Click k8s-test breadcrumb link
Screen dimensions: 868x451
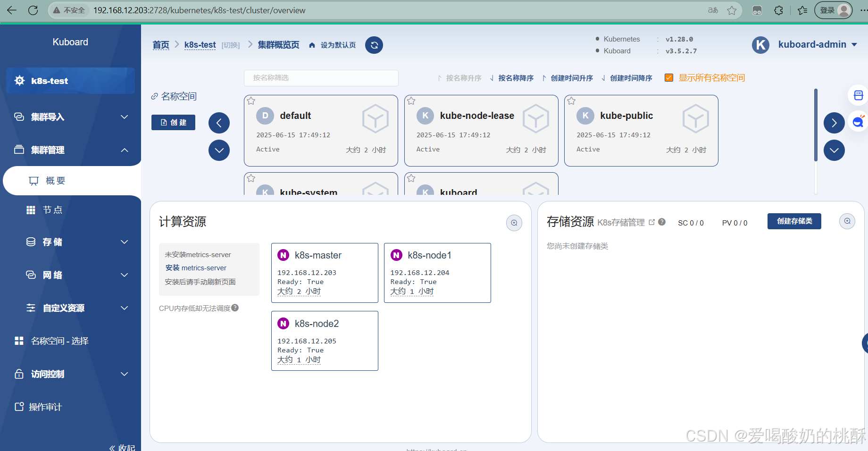click(200, 45)
